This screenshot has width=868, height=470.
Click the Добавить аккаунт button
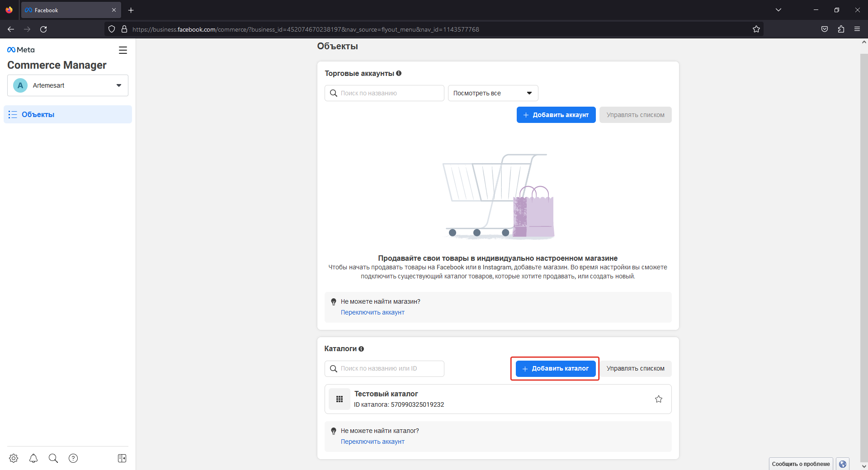point(556,115)
